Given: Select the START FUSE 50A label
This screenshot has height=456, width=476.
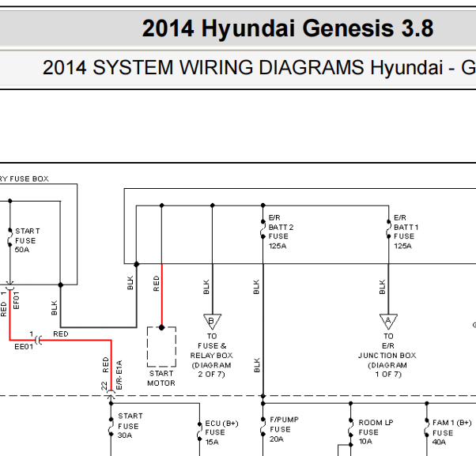Looking at the screenshot, I should coord(27,240).
